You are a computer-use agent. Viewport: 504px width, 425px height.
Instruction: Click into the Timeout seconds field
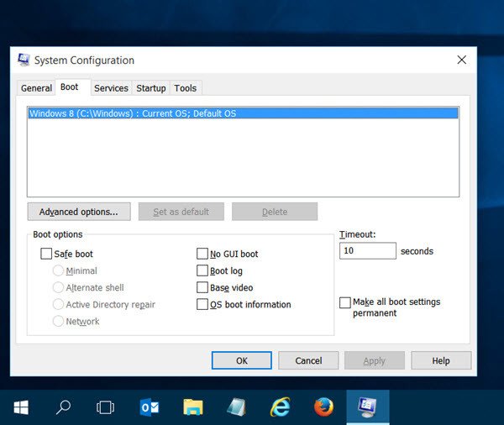coord(367,251)
